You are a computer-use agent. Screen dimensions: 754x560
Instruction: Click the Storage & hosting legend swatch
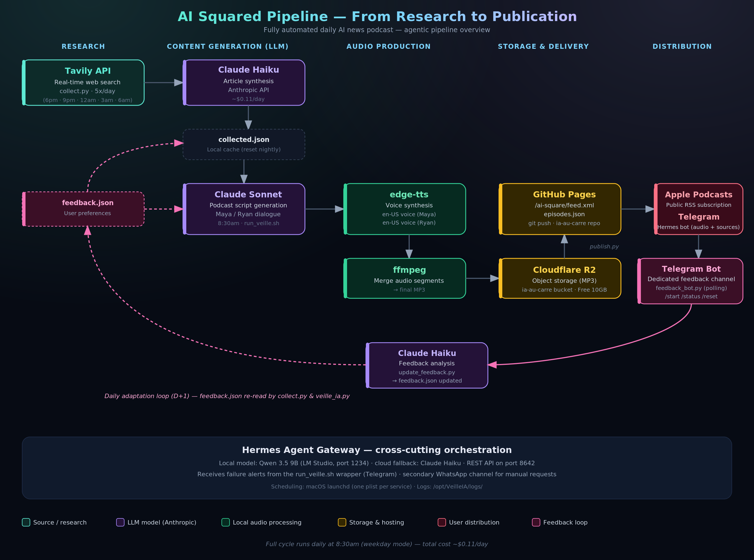[x=342, y=522]
